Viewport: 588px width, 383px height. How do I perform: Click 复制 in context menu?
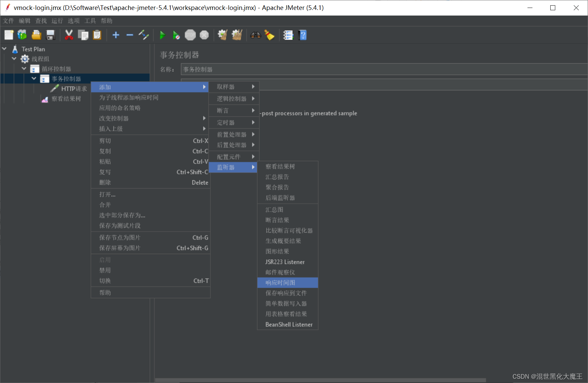point(150,151)
